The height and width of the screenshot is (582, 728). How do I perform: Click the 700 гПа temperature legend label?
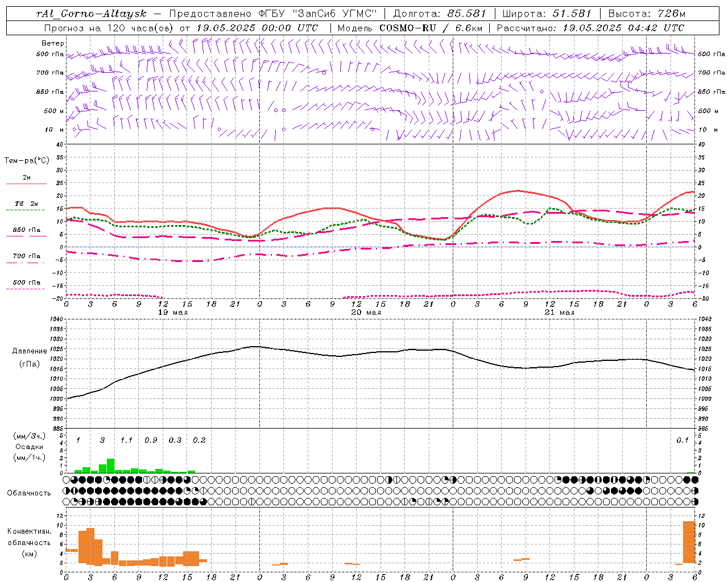tap(27, 256)
